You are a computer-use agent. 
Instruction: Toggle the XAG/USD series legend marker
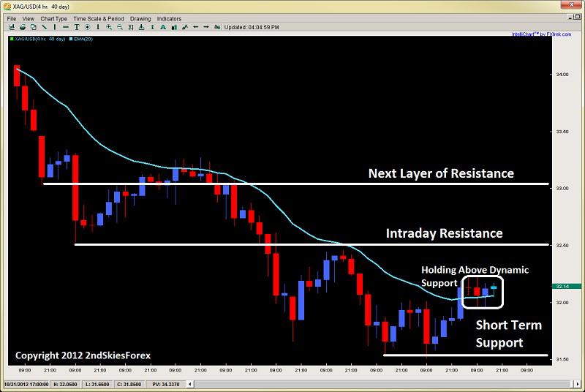click(12, 39)
